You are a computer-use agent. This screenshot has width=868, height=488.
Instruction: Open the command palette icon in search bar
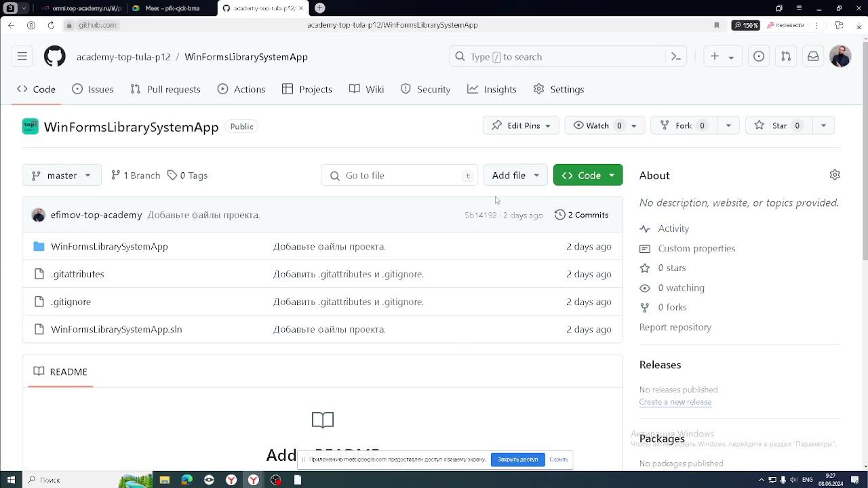click(x=675, y=57)
